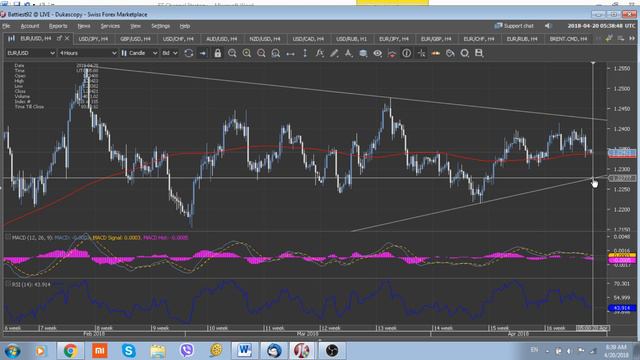Image resolution: width=640 pixels, height=360 pixels.
Task: Switch to EUR/GBP, H4 chart tab
Action: (436, 39)
